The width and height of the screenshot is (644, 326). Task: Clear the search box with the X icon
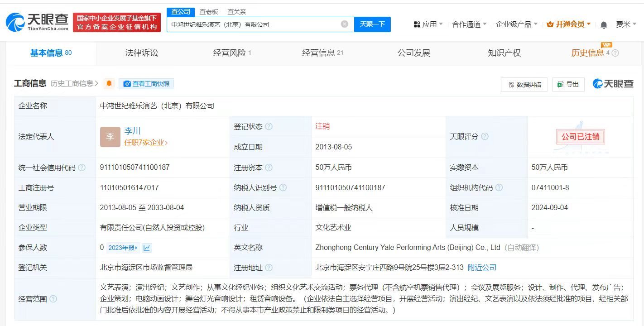click(344, 24)
